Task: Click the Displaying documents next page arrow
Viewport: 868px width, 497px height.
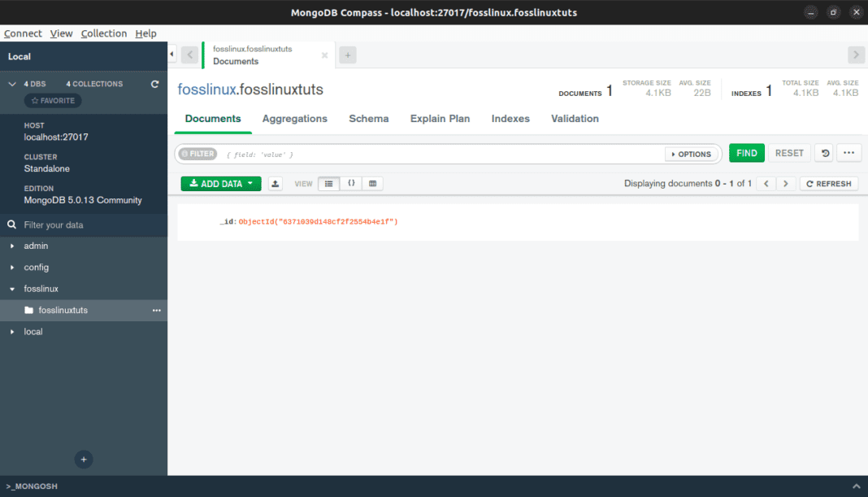Action: point(785,183)
